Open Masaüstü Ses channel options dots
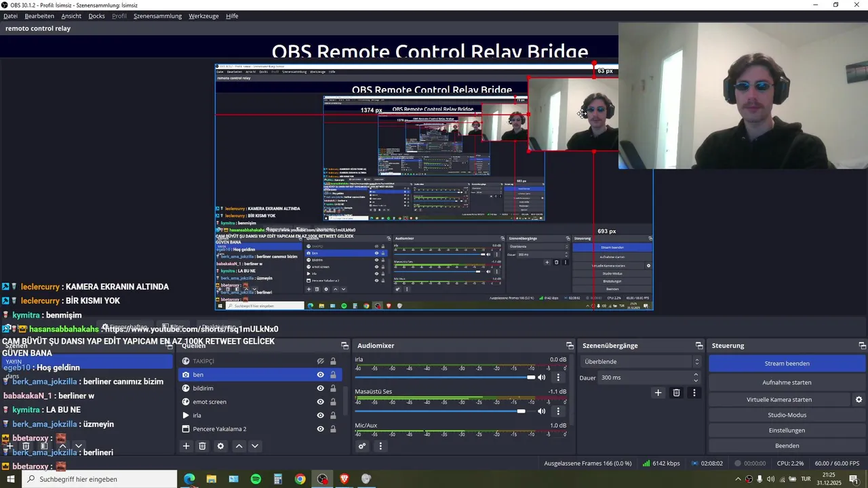The image size is (868, 488). click(x=558, y=411)
